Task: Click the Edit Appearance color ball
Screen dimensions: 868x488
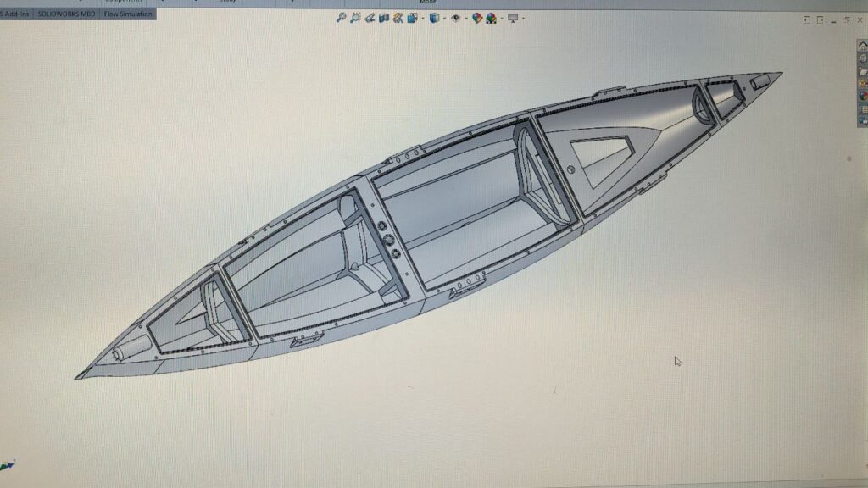Action: pos(477,19)
